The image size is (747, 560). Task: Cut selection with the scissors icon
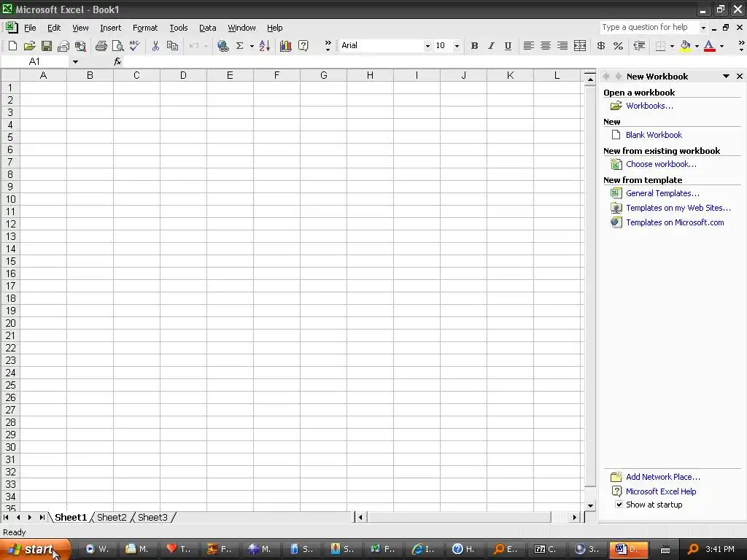click(x=155, y=46)
